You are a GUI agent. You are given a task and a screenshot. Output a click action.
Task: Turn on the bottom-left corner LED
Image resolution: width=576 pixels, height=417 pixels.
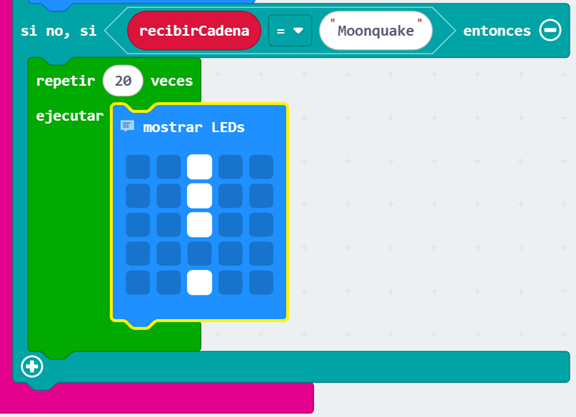[138, 283]
